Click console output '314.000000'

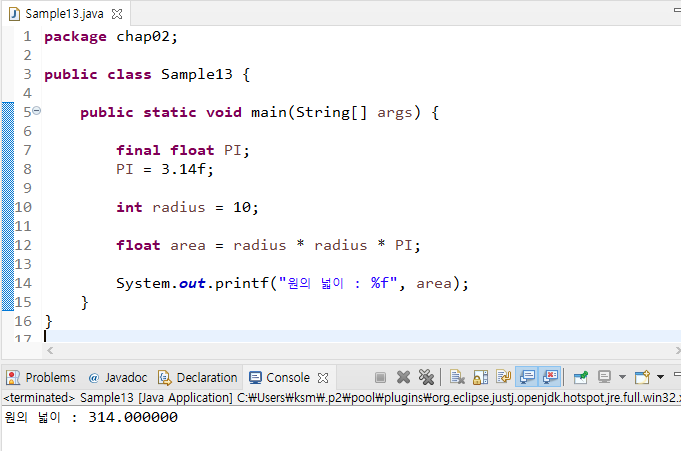pyautogui.click(x=133, y=417)
